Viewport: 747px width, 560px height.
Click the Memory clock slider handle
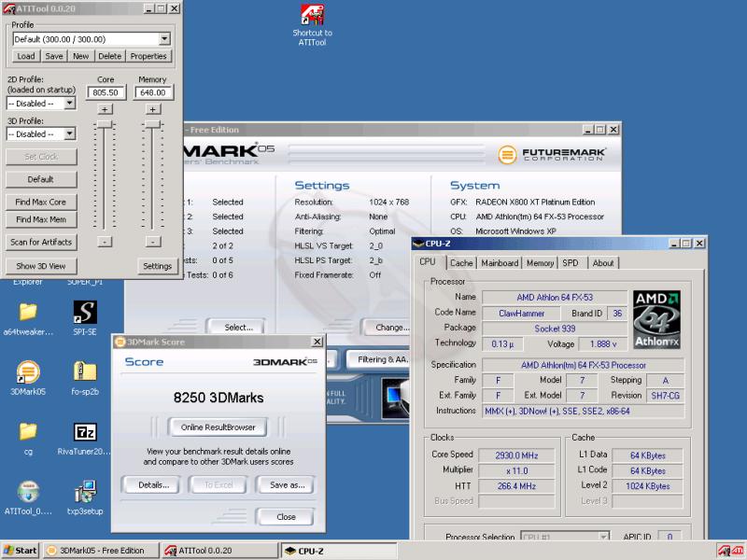coord(152,124)
